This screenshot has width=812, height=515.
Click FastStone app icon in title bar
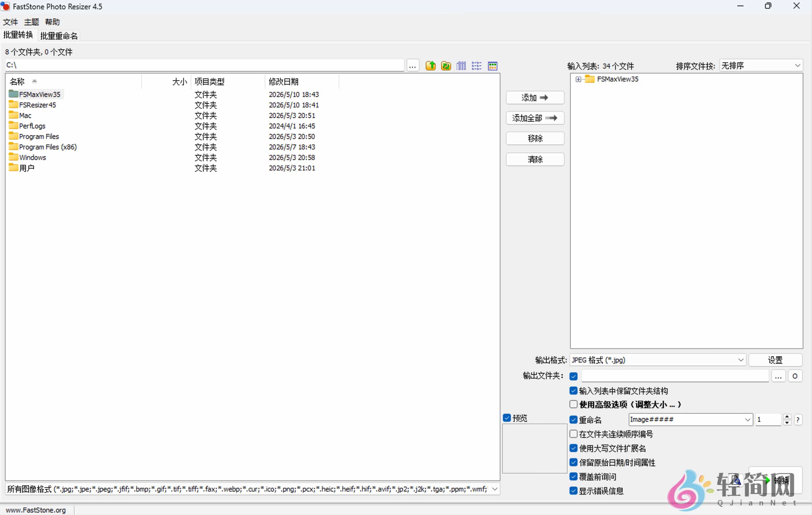(x=5, y=6)
